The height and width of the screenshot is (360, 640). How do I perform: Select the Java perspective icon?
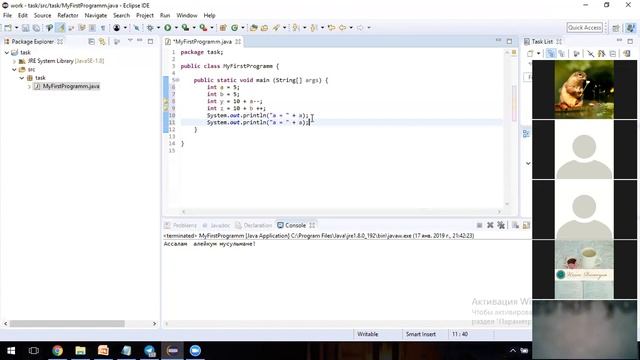(x=631, y=28)
